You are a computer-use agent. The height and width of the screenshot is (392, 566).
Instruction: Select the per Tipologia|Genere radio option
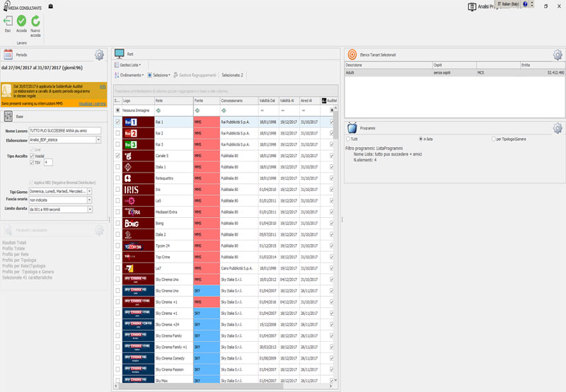click(x=493, y=139)
